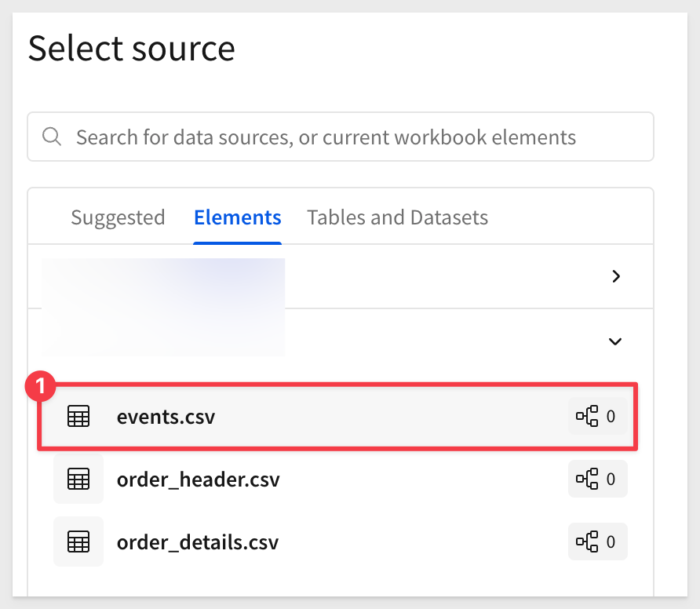The width and height of the screenshot is (700, 609).
Task: Open lineage badge for order_header.csv
Action: 598,479
